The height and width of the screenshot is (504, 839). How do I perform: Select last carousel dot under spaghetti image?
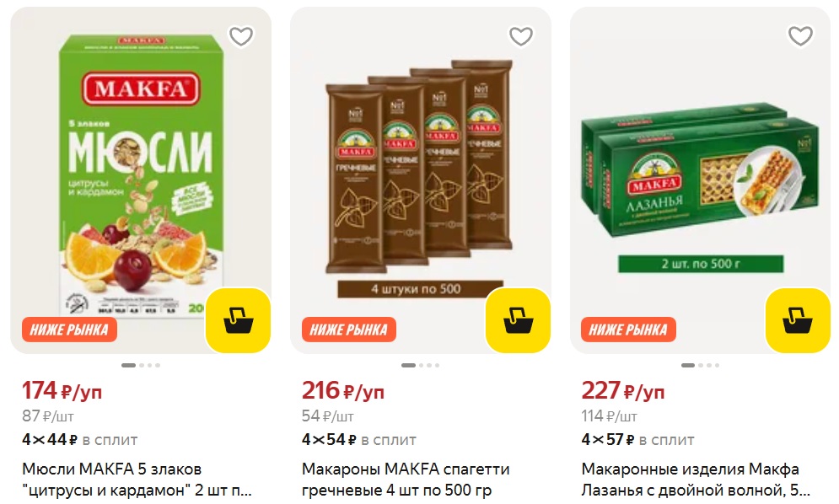click(x=437, y=366)
